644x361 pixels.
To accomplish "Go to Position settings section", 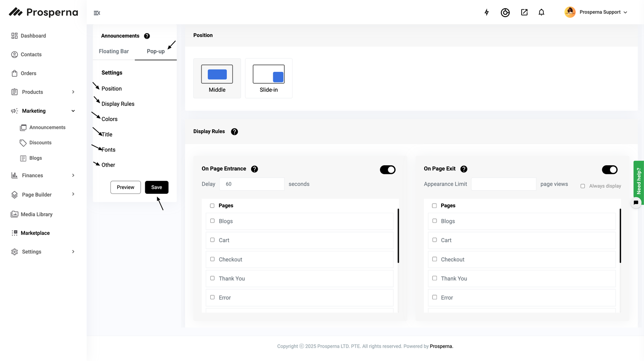I will pyautogui.click(x=112, y=88).
